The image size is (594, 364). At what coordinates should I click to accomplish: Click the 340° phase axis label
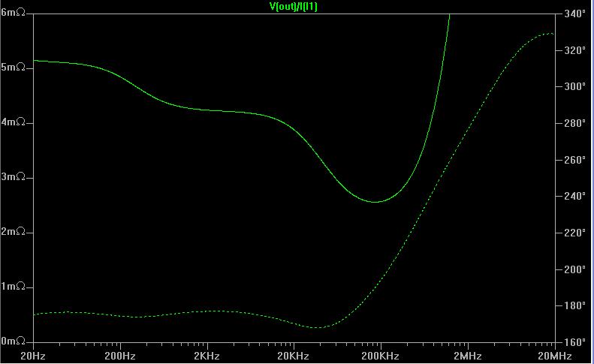pyautogui.click(x=575, y=14)
